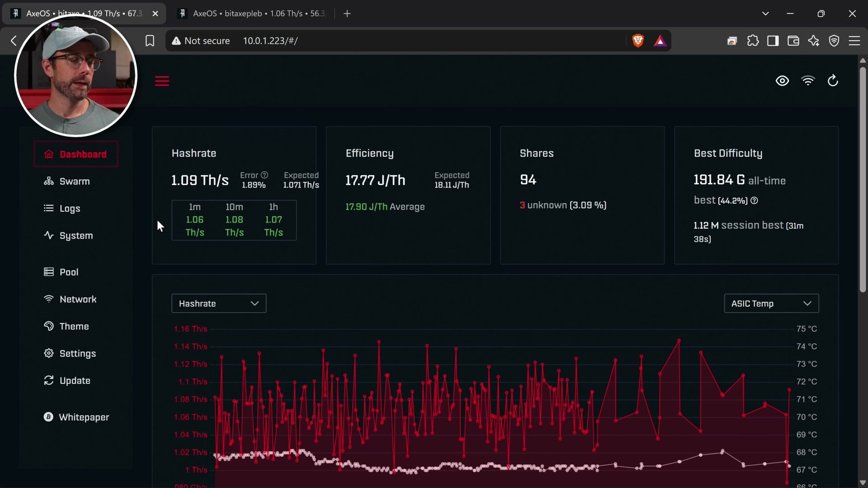Go to Pool settings

(x=61, y=272)
